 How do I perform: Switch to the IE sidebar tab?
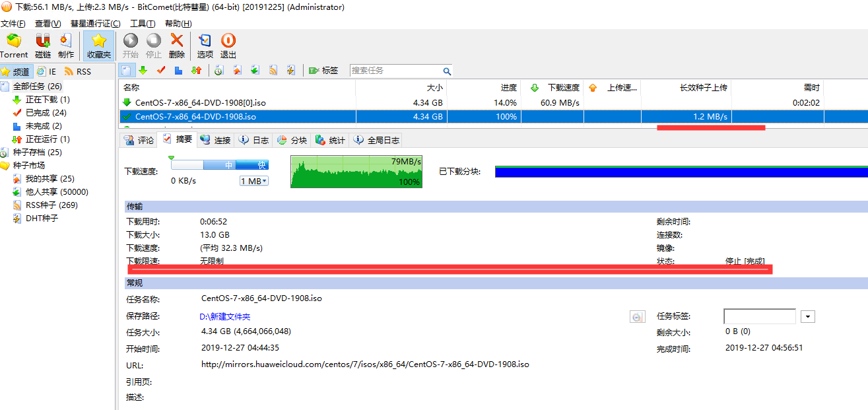coord(47,71)
